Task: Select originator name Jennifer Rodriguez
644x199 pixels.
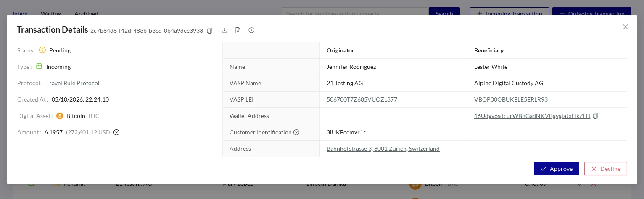Action: click(x=351, y=67)
